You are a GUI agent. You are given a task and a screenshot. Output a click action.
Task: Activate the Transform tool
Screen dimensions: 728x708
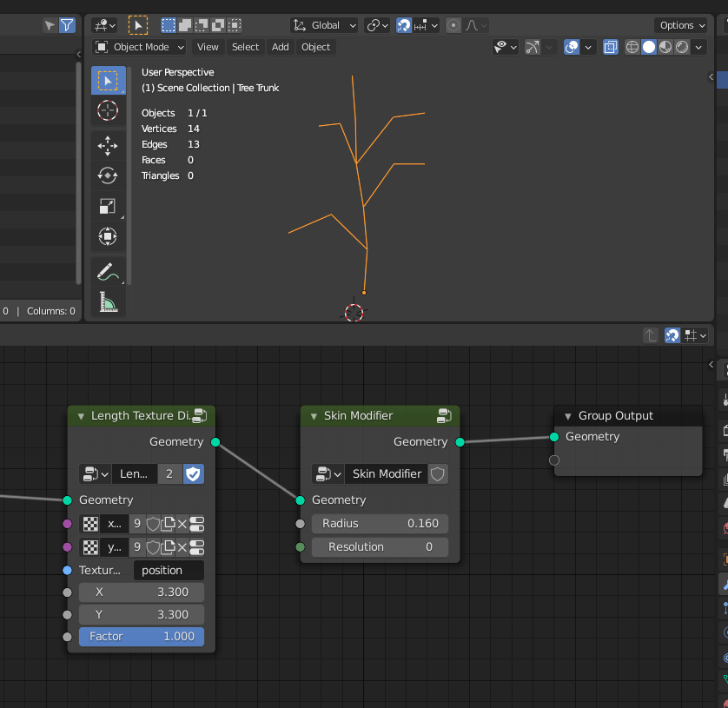(108, 236)
